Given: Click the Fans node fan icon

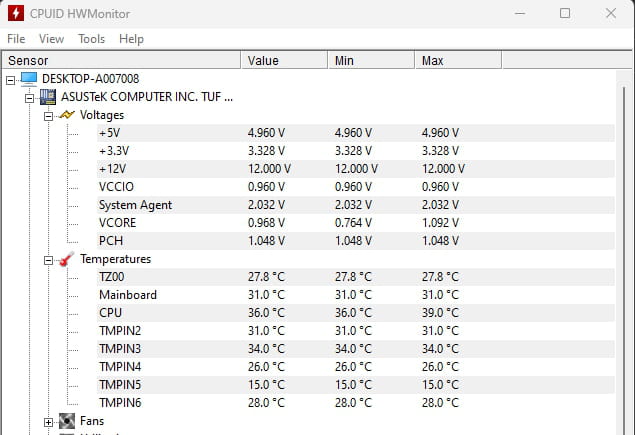Looking at the screenshot, I should pyautogui.click(x=67, y=421).
